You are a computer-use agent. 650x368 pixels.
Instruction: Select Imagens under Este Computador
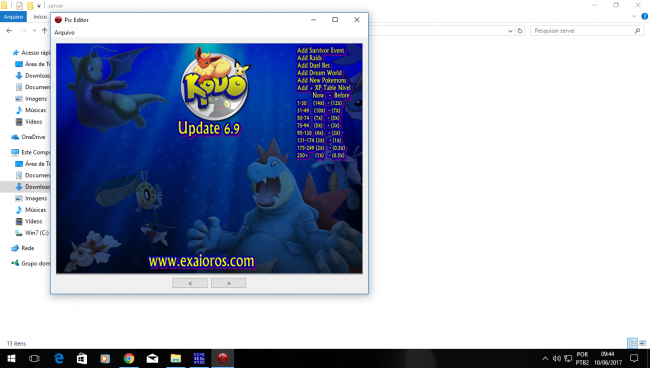point(31,199)
